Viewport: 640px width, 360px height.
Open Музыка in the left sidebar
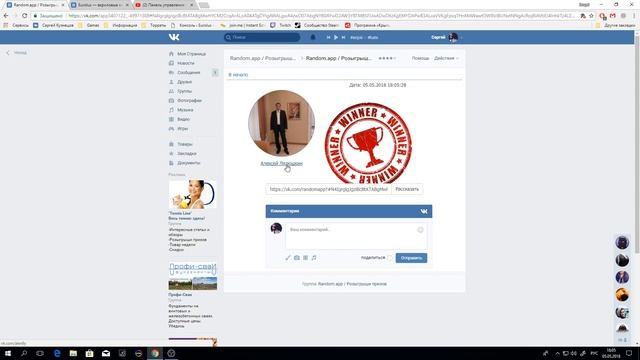[185, 110]
